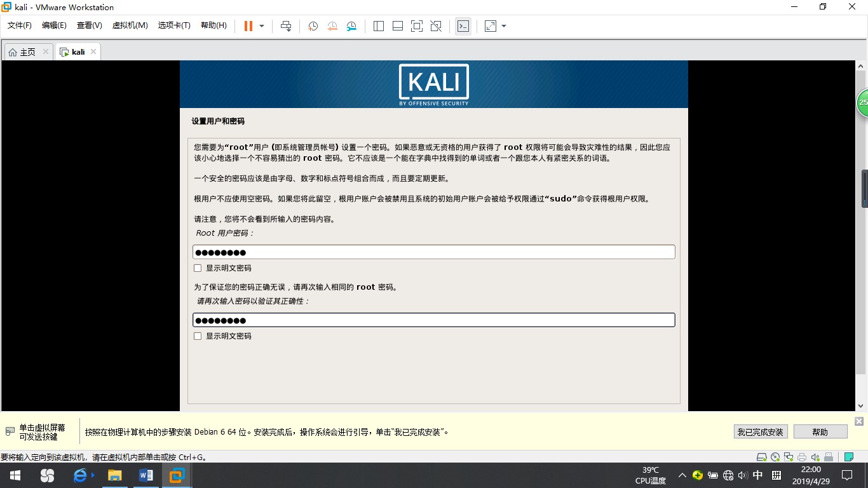Expand the stretch display dropdown arrow
The width and height of the screenshot is (868, 488).
click(504, 26)
